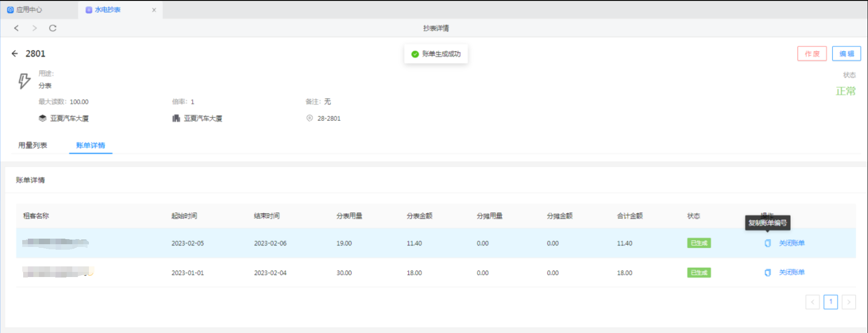Screen dimensions: 868x333
Task: Click the refresh page icon
Action: [x=53, y=28]
